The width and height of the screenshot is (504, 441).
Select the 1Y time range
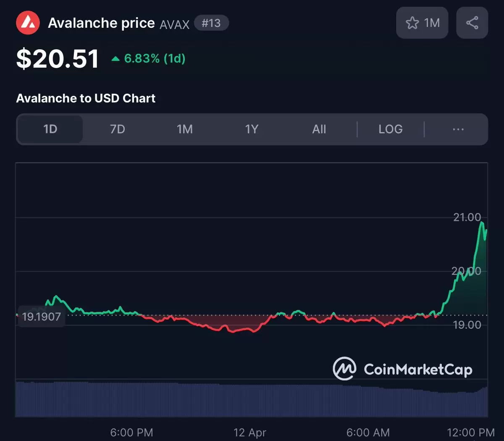point(252,129)
